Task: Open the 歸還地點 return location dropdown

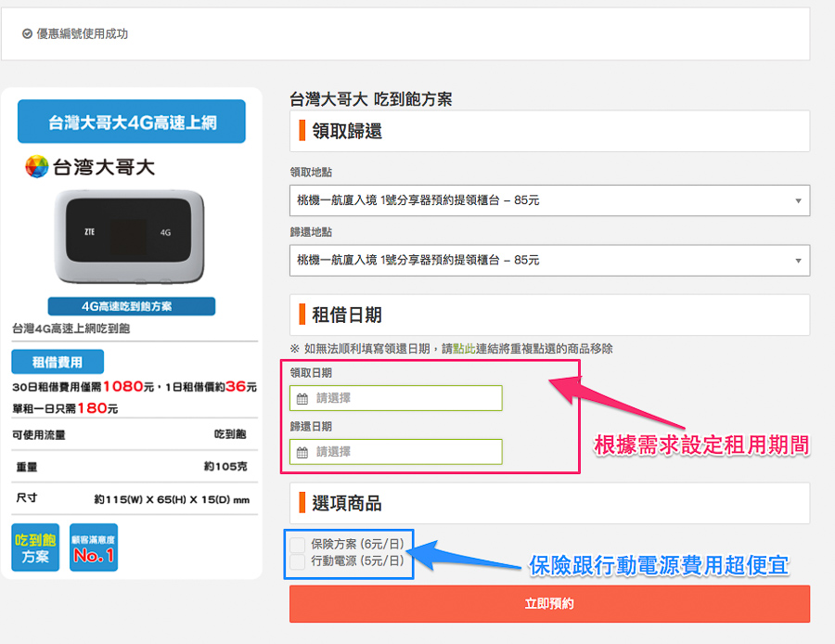Action: tap(549, 260)
